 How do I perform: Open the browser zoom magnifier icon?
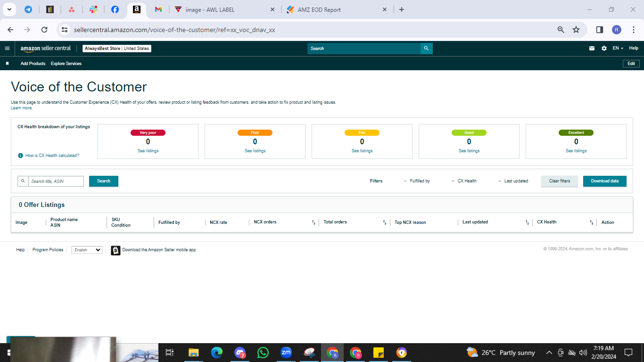pyautogui.click(x=561, y=30)
